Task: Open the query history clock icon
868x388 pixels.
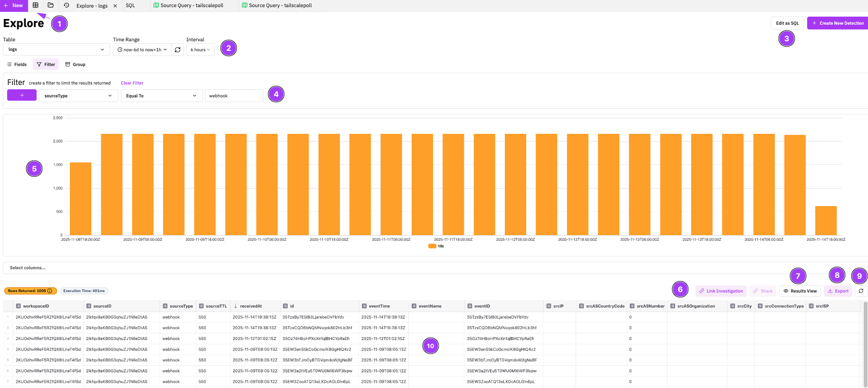Action: [66, 5]
